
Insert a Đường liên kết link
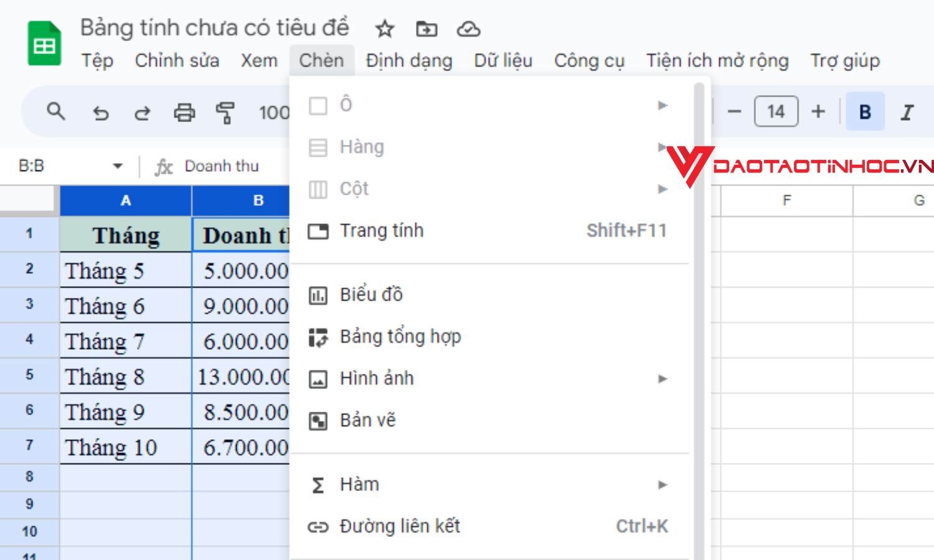(399, 526)
